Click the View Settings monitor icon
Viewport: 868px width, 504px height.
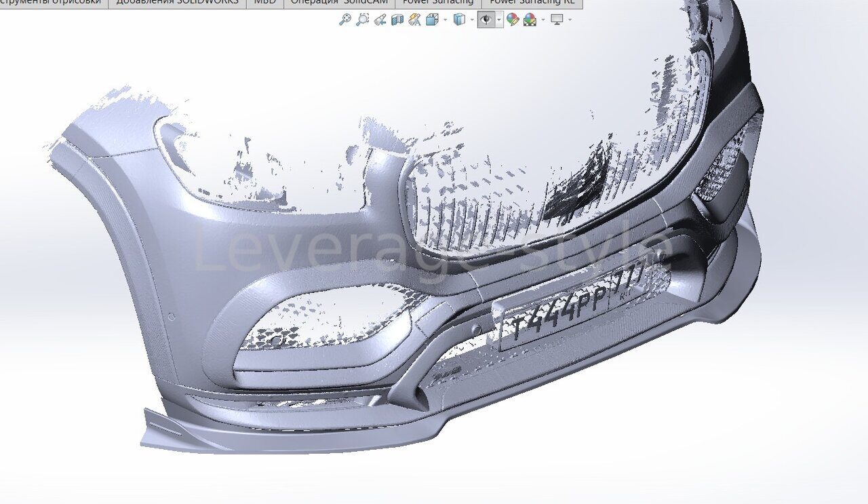(557, 20)
